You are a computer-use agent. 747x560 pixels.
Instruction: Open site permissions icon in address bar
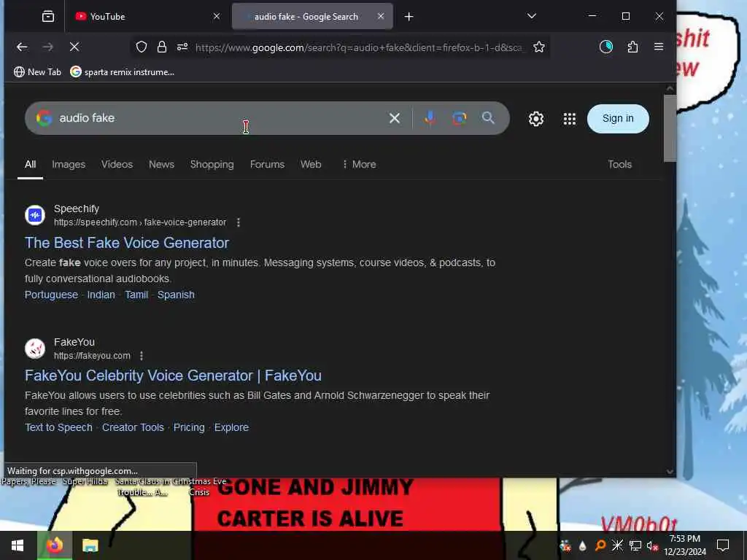click(182, 47)
